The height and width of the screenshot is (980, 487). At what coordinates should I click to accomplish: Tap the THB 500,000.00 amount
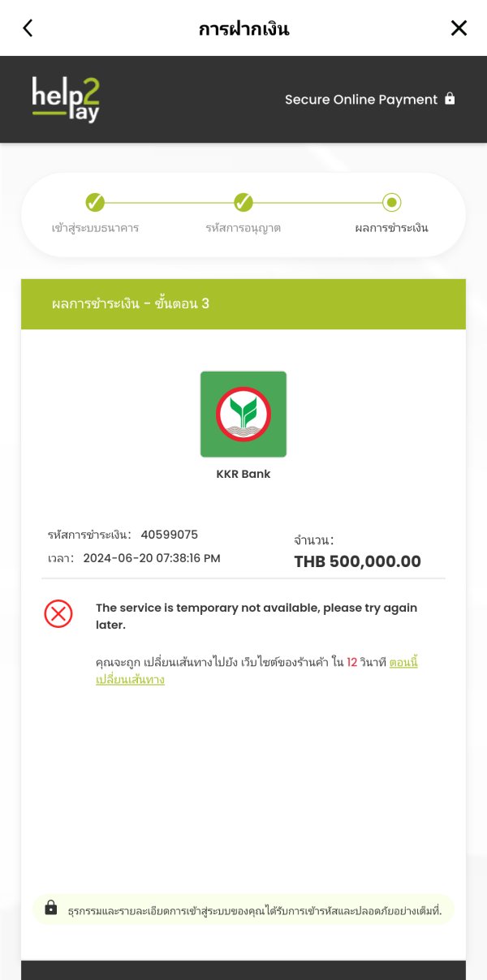[x=357, y=561]
